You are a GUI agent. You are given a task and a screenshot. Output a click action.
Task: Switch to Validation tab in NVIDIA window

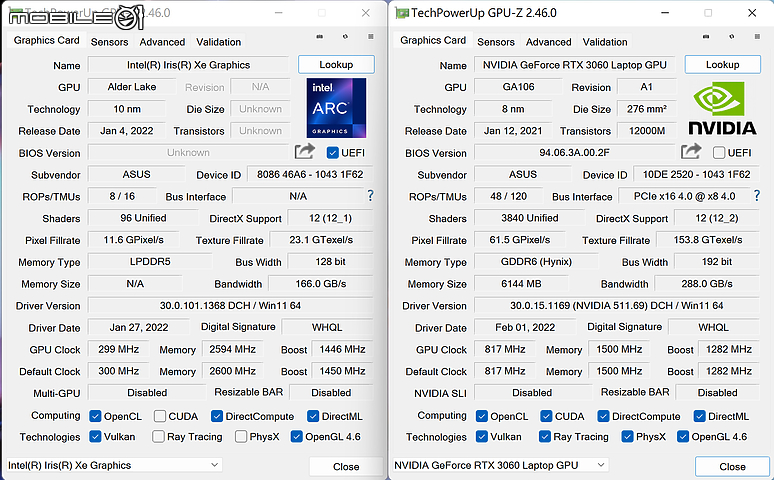point(605,42)
